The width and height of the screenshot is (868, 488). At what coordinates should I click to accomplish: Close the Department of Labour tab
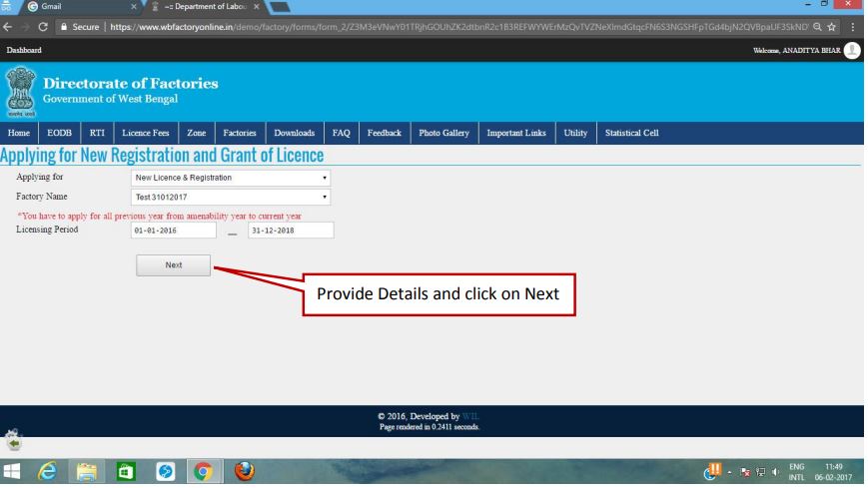click(x=257, y=7)
